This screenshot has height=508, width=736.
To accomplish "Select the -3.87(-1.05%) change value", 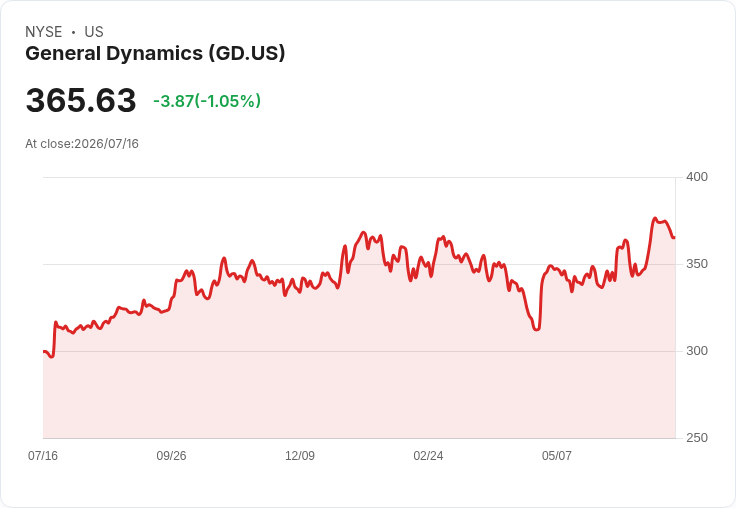I will [207, 101].
